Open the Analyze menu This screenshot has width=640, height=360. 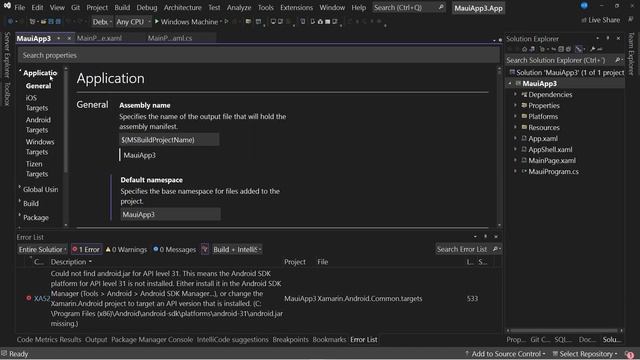pyautogui.click(x=239, y=7)
